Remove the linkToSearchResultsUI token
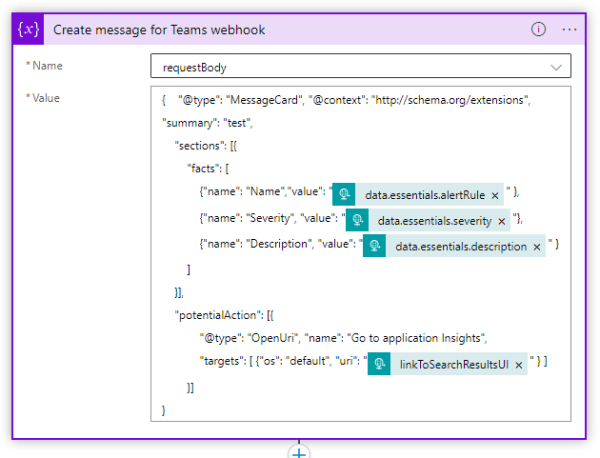The height and width of the screenshot is (458, 600). click(518, 365)
